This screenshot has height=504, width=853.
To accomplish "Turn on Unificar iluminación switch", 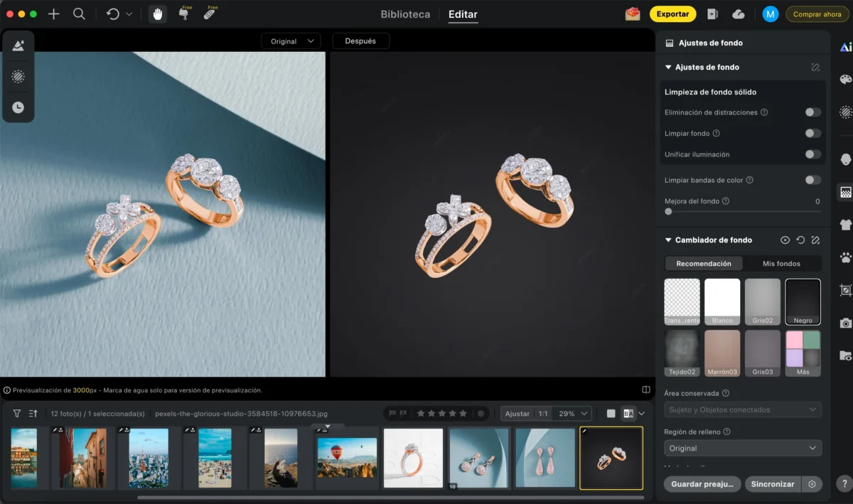I will point(813,154).
